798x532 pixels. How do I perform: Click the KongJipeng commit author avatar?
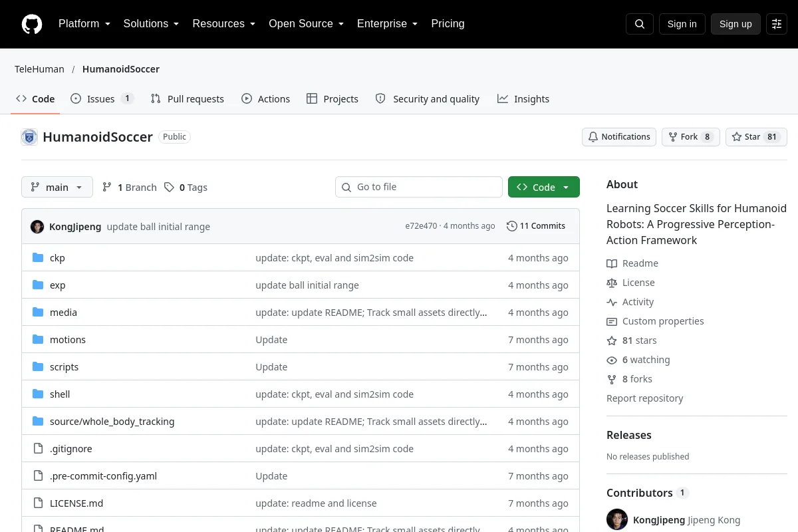(x=37, y=227)
